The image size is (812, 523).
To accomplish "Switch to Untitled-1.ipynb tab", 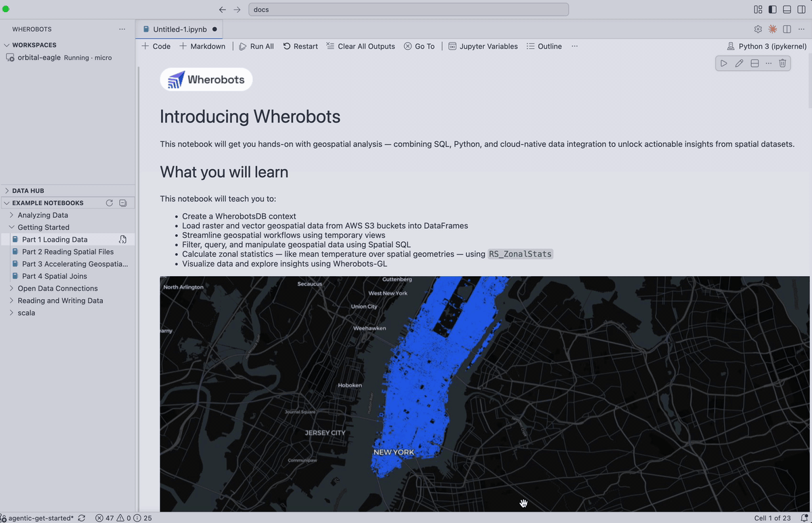I will pos(181,29).
